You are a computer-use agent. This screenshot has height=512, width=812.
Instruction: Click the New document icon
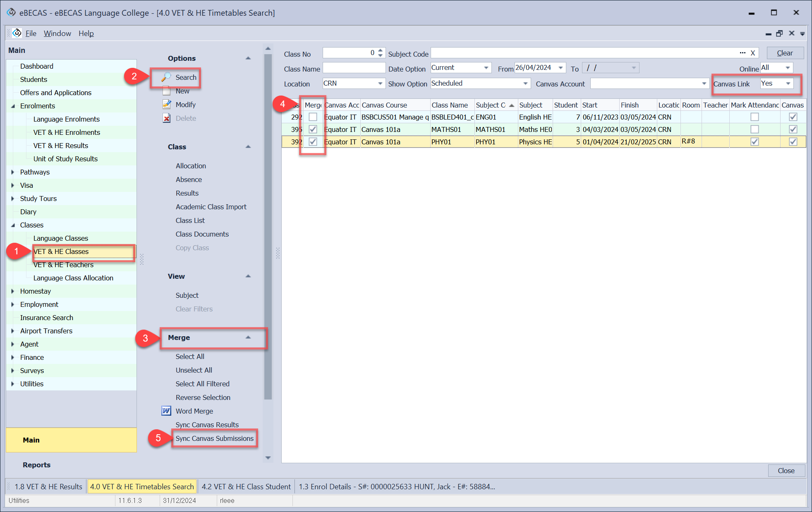166,91
